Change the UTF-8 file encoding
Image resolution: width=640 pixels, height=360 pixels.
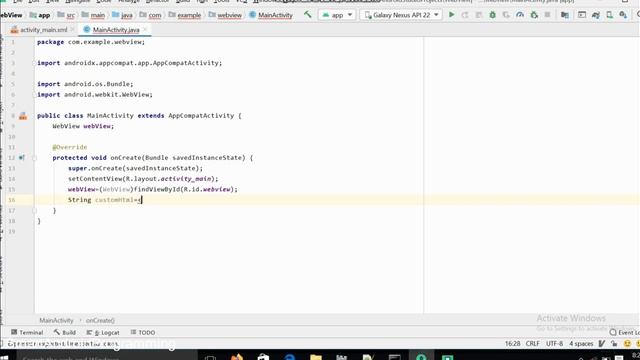coord(554,344)
